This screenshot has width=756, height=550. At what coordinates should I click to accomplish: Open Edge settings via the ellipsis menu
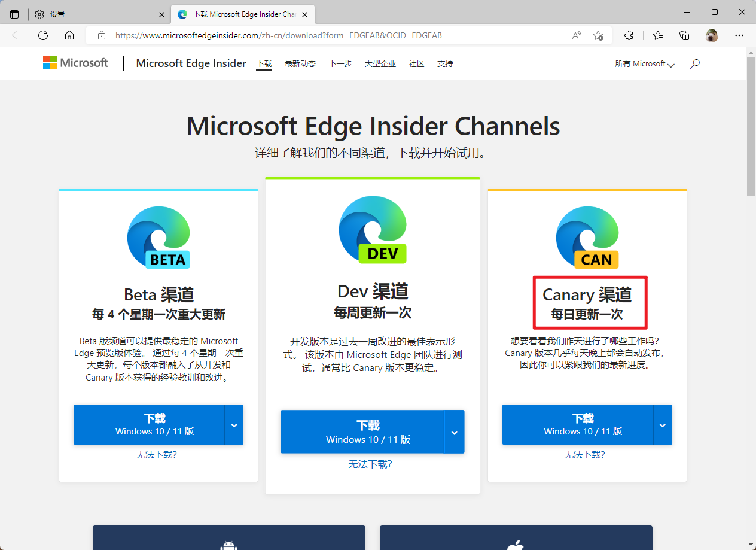click(739, 35)
